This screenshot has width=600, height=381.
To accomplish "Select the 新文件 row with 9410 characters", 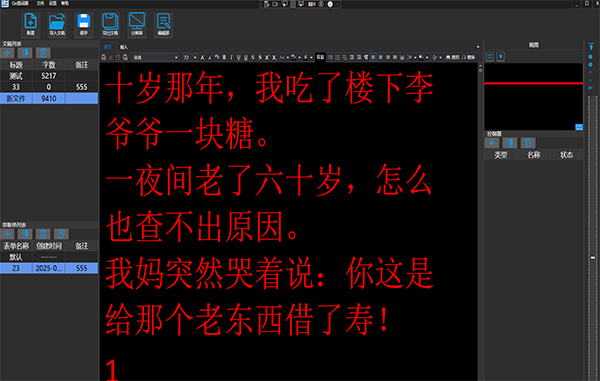I will [49, 98].
